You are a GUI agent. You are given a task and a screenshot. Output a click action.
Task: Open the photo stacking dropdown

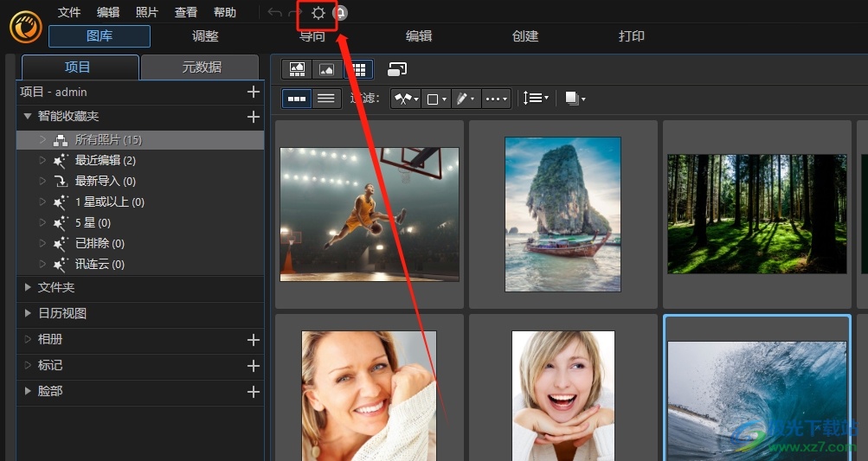point(575,99)
